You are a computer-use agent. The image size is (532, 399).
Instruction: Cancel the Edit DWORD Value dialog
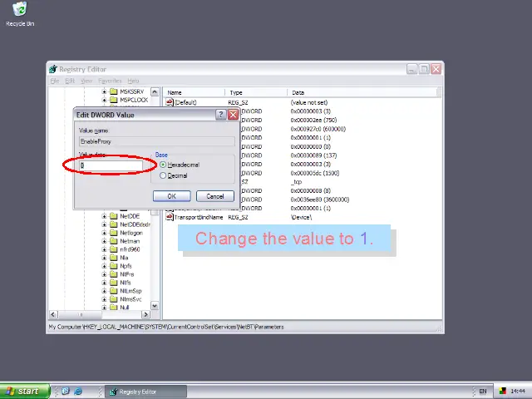coord(215,196)
